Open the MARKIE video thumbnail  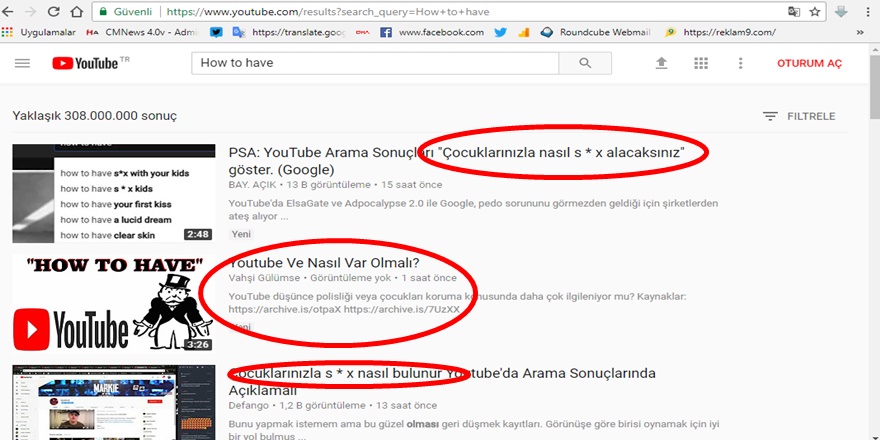click(113, 402)
